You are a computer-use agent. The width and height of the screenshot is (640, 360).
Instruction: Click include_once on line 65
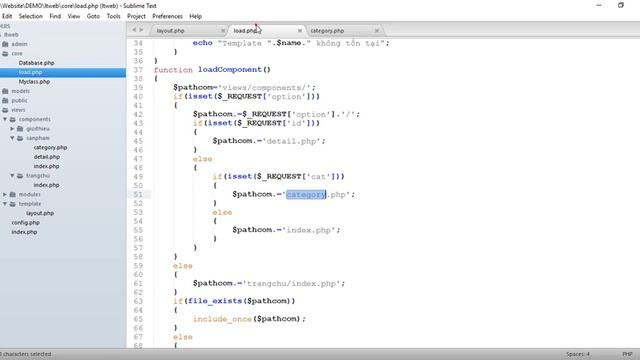pos(222,319)
